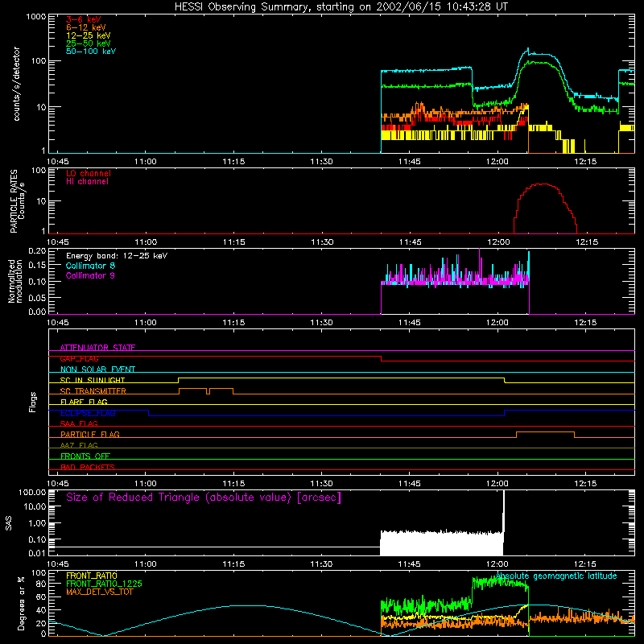644x644 pixels.
Task: Click the 'FLARE_FLAG' flag label
Action: 84,402
